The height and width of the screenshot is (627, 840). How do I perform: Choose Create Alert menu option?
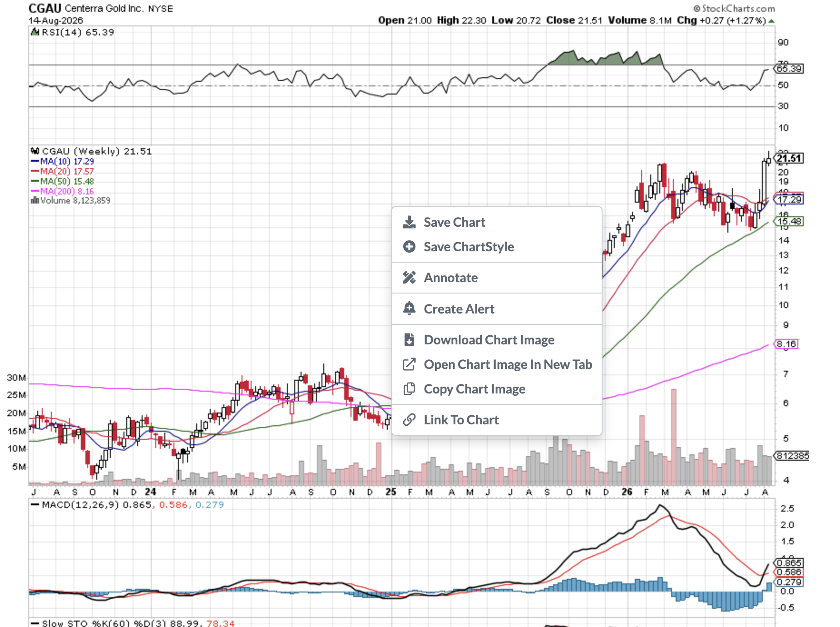point(497,309)
